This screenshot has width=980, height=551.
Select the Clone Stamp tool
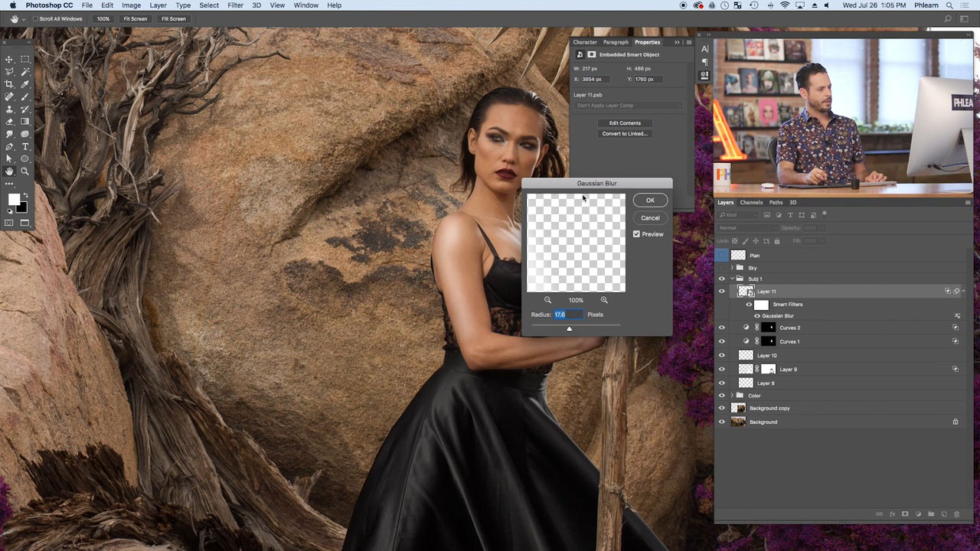(9, 109)
